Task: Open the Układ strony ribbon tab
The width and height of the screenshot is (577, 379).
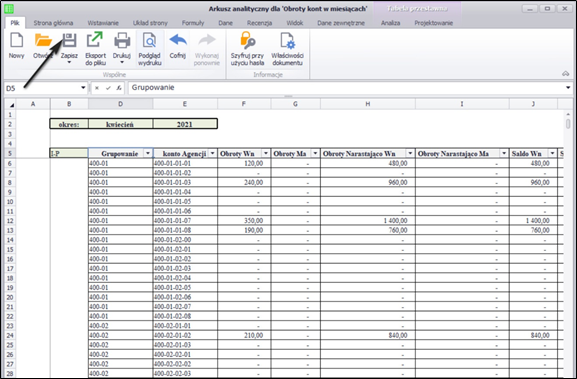Action: click(x=150, y=23)
